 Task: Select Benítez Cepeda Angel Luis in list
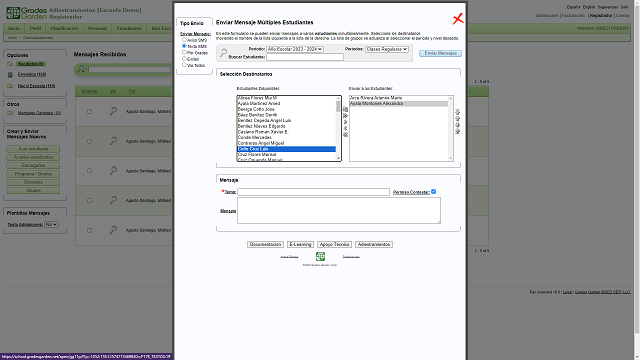pyautogui.click(x=287, y=121)
